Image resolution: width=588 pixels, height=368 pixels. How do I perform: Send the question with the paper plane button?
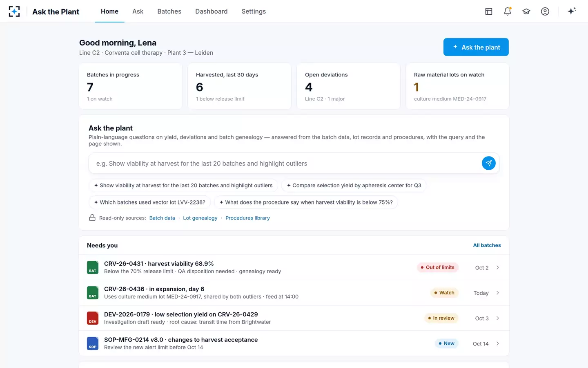pyautogui.click(x=489, y=163)
